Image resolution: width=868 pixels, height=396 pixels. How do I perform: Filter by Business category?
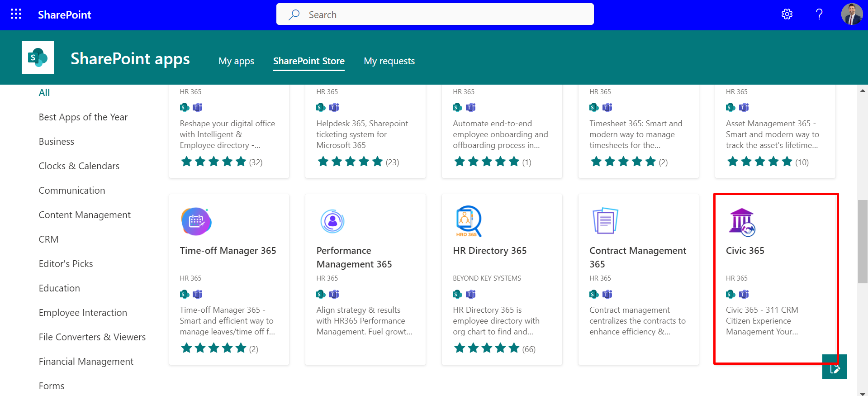[57, 142]
